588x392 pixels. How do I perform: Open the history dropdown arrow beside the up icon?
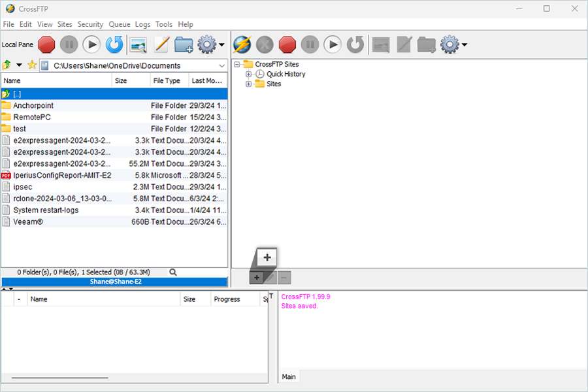(19, 65)
